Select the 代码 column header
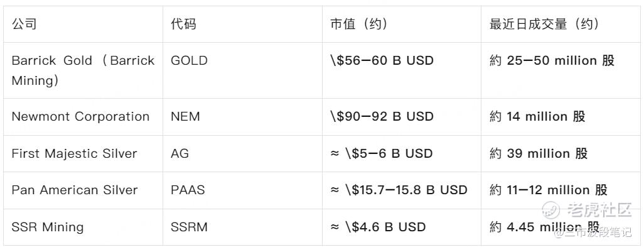Image resolution: width=644 pixels, height=247 pixels. coord(183,25)
